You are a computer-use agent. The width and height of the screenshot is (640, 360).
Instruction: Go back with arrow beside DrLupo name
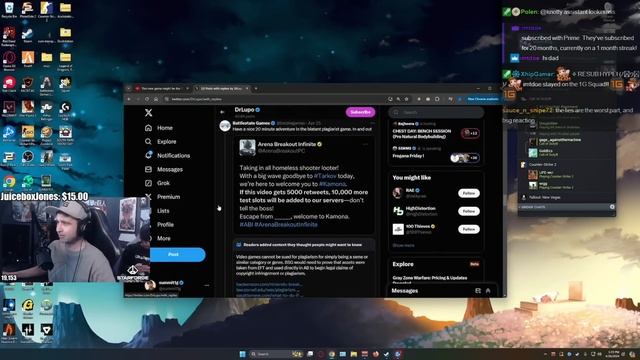222,112
